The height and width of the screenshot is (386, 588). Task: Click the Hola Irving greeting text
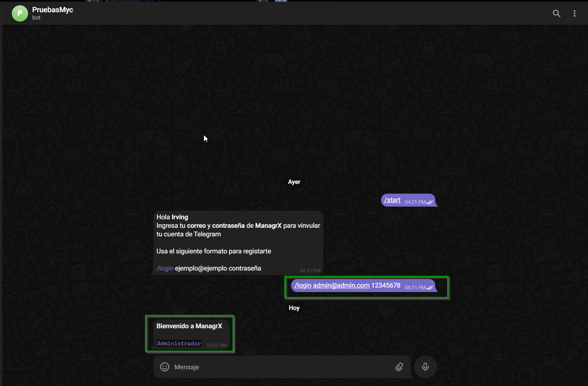172,217
